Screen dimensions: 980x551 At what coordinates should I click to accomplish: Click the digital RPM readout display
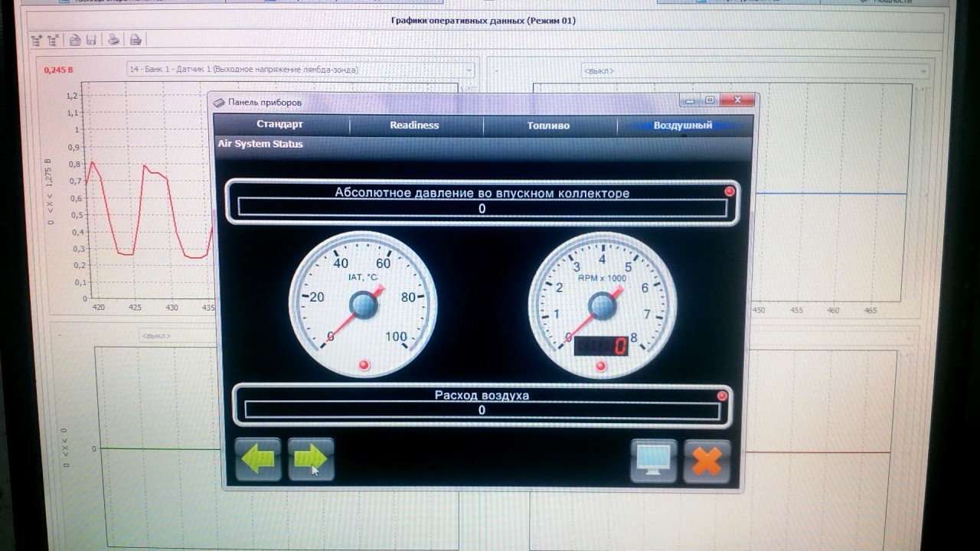[601, 346]
